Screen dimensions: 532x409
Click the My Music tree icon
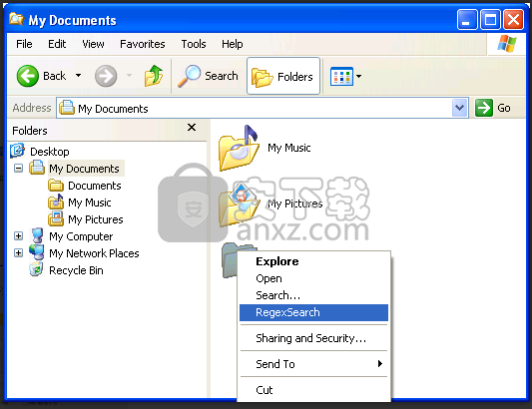coord(56,202)
